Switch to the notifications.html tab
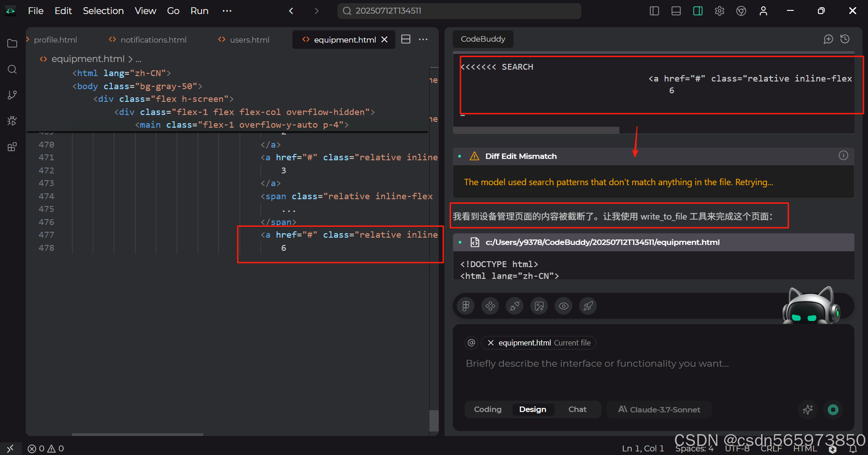 (x=148, y=40)
